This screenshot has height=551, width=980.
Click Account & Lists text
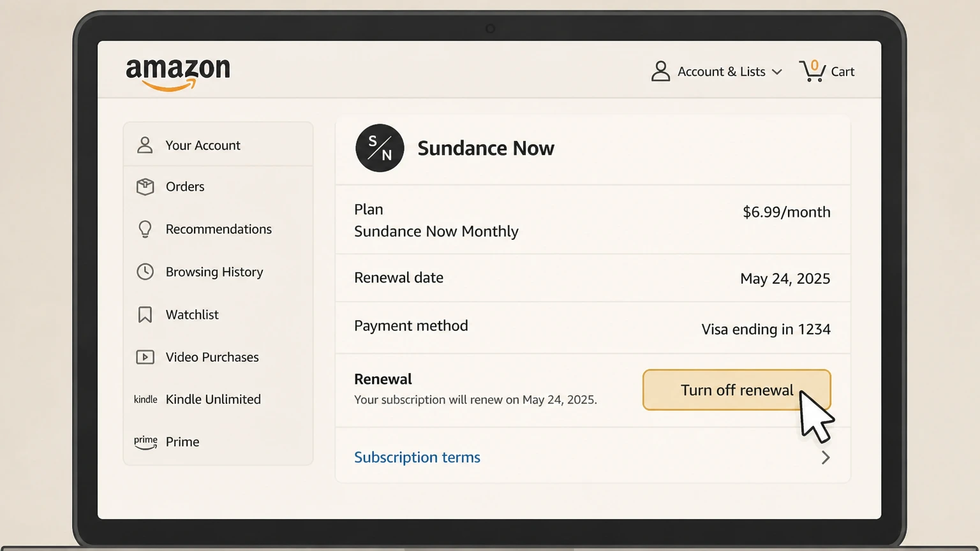(721, 71)
